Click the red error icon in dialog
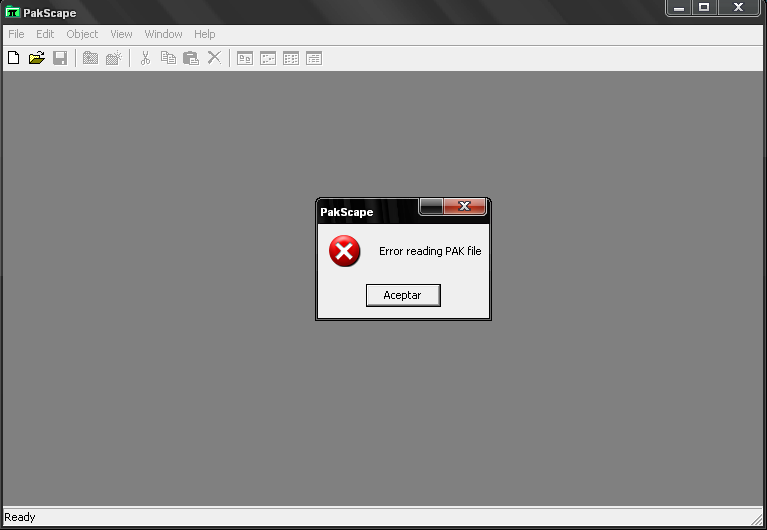 (344, 251)
